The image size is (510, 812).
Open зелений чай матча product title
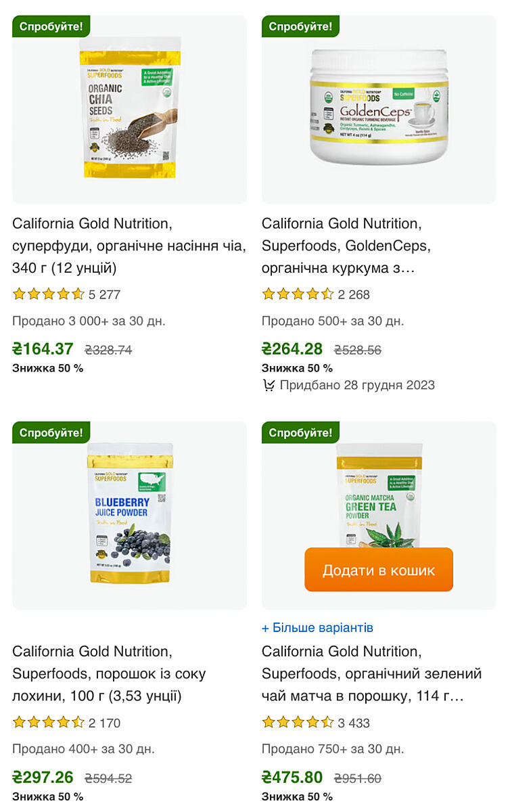tap(371, 673)
